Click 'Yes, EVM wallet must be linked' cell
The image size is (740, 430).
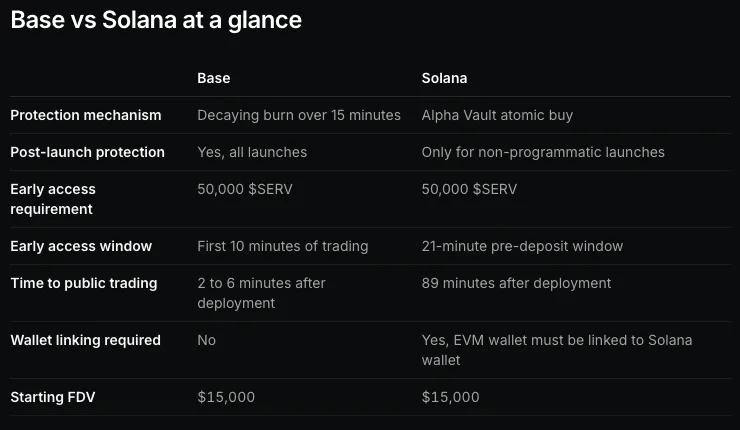(557, 350)
